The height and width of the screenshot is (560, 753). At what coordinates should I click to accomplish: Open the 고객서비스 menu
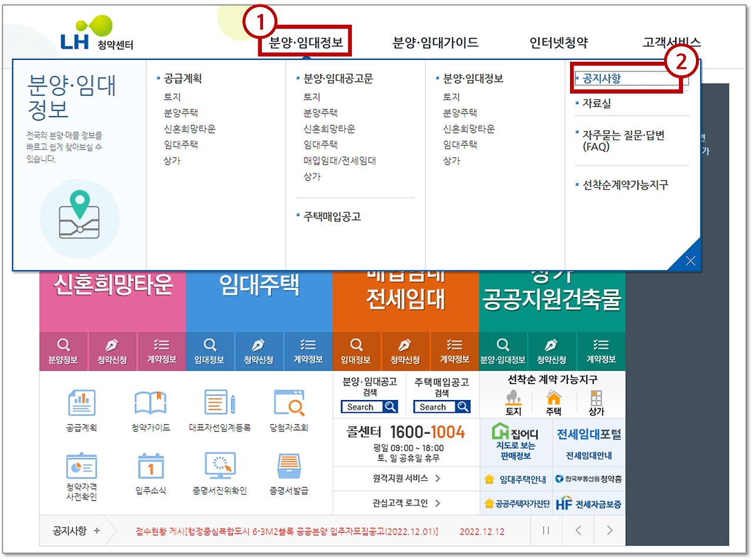(672, 42)
